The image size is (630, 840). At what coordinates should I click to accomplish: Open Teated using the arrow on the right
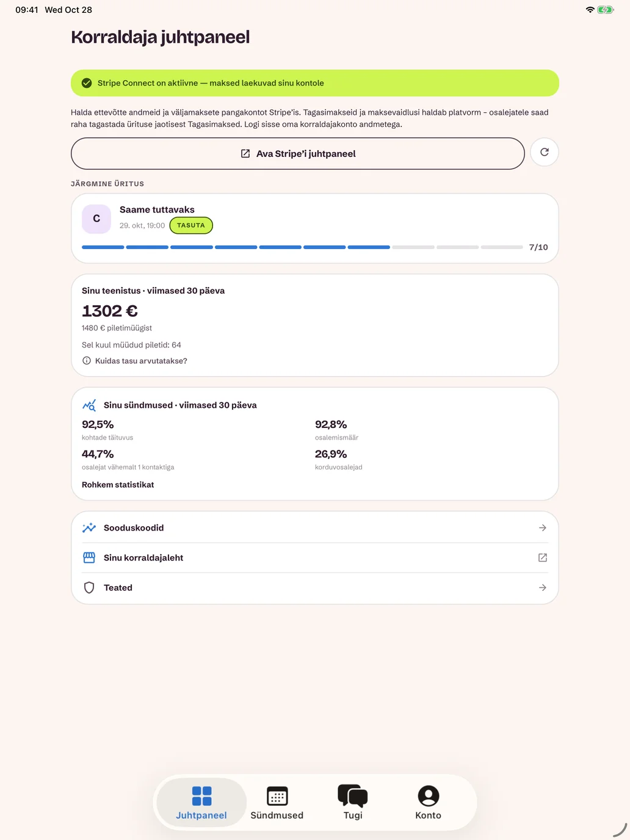(x=543, y=588)
